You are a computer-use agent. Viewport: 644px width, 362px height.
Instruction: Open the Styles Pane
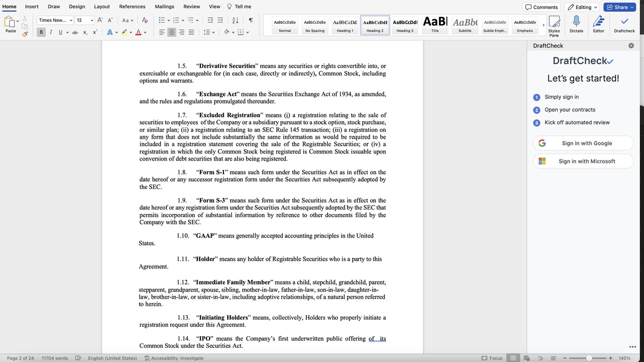[554, 25]
